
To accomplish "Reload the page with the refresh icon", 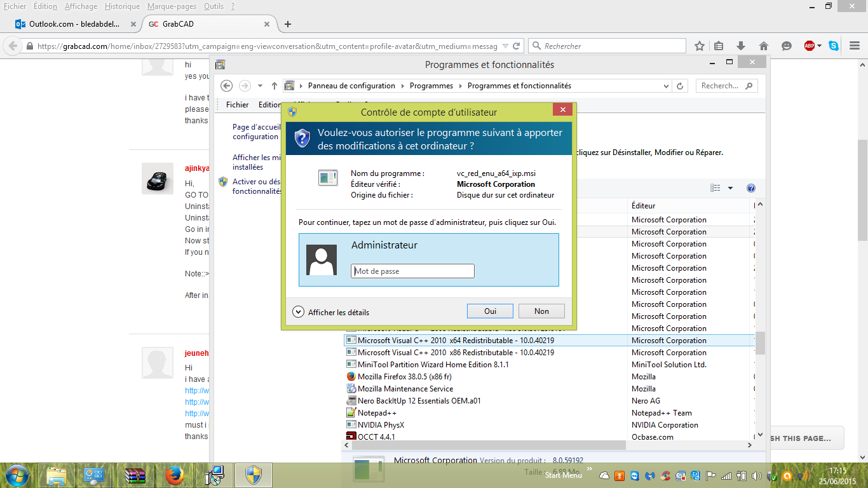I will point(517,46).
